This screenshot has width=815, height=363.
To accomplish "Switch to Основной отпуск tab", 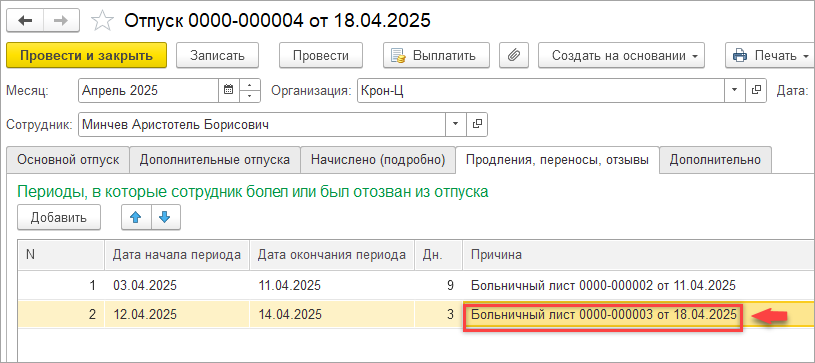I will [x=68, y=160].
